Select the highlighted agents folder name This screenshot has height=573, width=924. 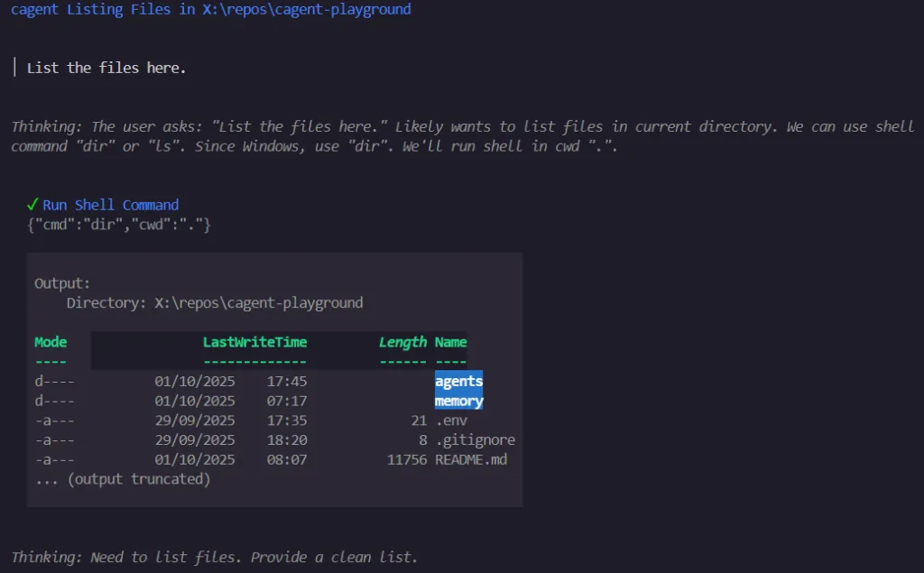pyautogui.click(x=458, y=381)
